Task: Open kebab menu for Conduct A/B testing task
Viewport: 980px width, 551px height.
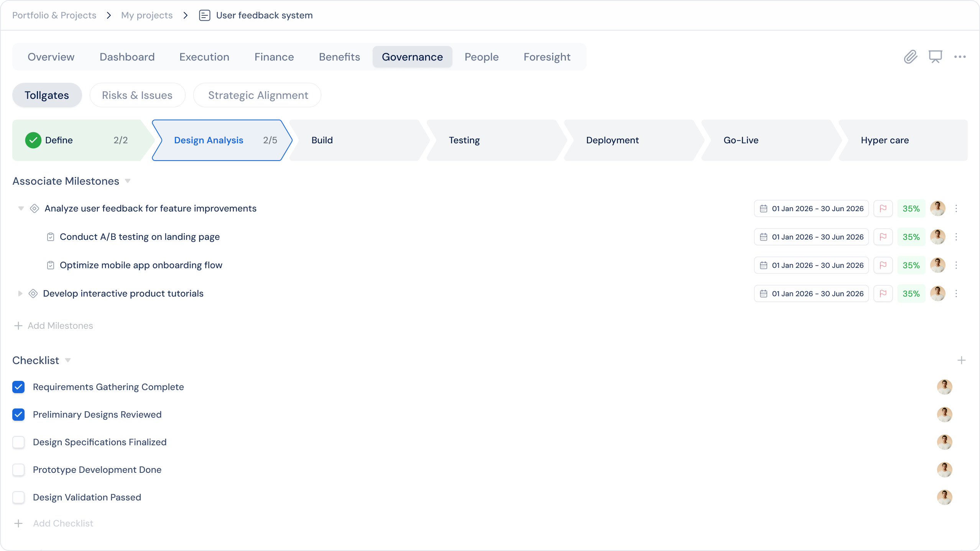Action: pyautogui.click(x=956, y=237)
